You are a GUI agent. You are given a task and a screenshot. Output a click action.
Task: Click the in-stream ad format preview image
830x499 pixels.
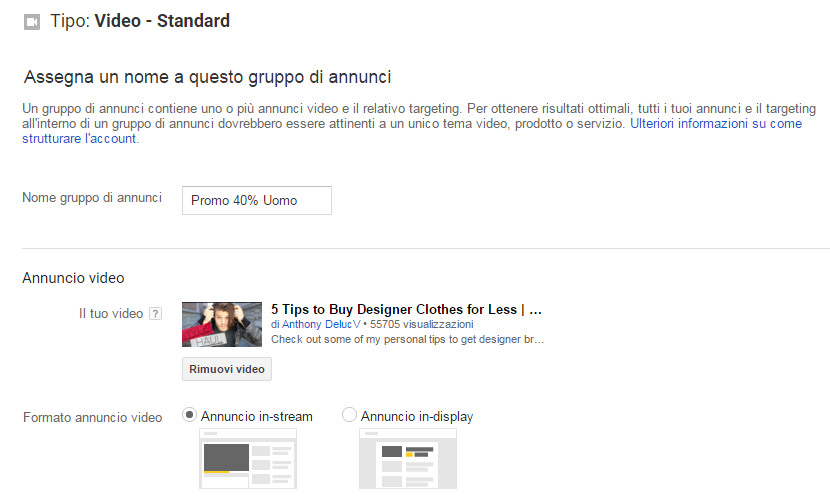[248, 459]
